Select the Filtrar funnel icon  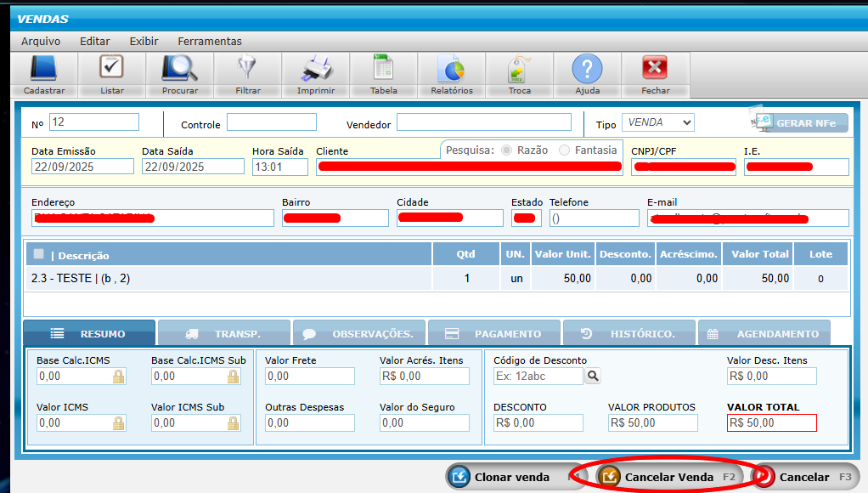[248, 69]
